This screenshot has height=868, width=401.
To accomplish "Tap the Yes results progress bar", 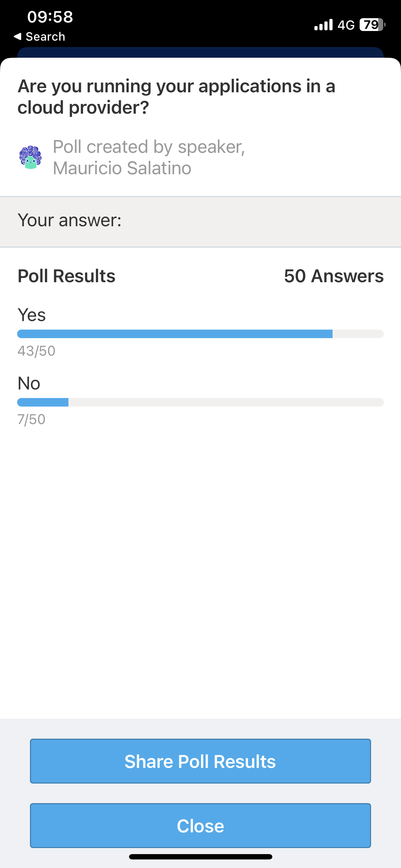I will (200, 334).
